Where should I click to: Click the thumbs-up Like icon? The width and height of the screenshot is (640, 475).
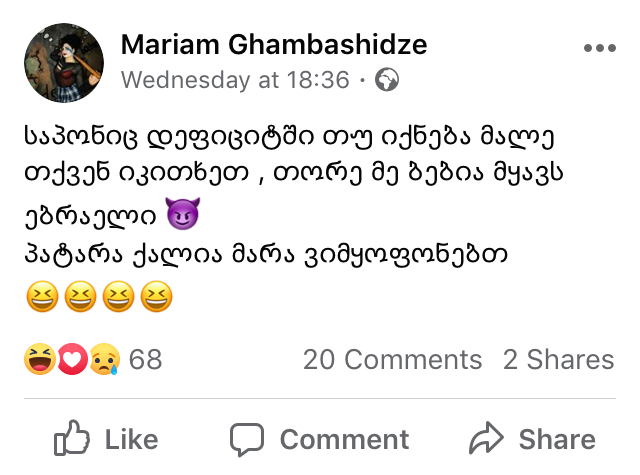72,438
